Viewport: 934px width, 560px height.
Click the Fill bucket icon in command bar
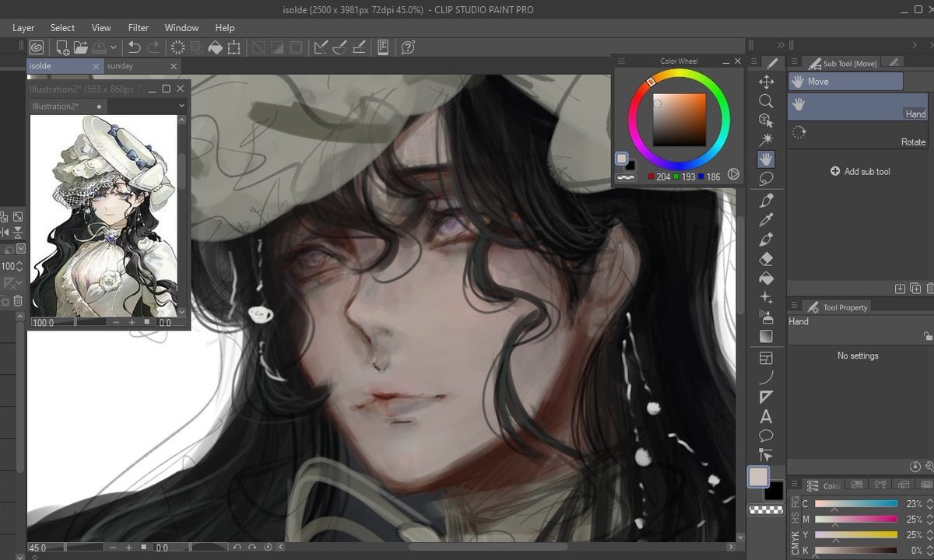point(215,47)
